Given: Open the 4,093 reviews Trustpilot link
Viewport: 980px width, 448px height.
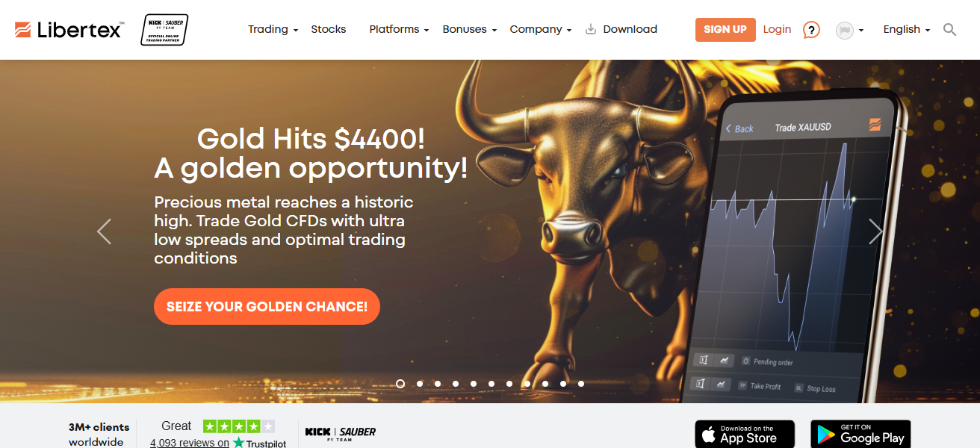Looking at the screenshot, I should pyautogui.click(x=190, y=443).
